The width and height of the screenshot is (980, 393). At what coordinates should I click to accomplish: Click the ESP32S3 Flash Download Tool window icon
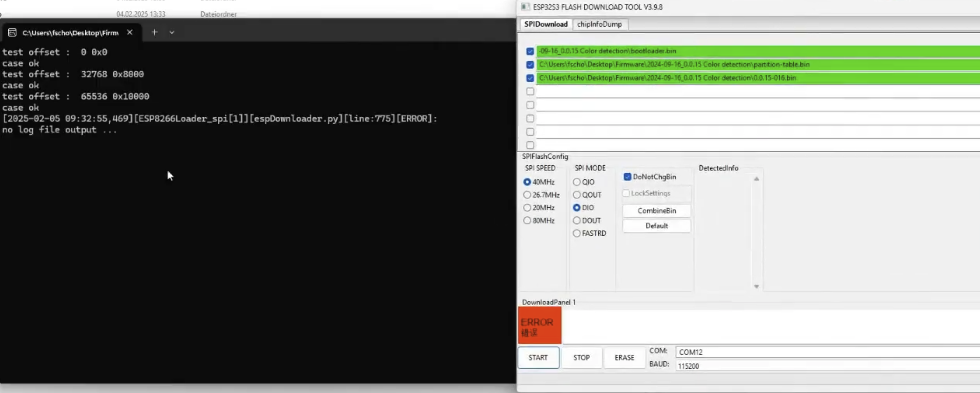click(525, 7)
